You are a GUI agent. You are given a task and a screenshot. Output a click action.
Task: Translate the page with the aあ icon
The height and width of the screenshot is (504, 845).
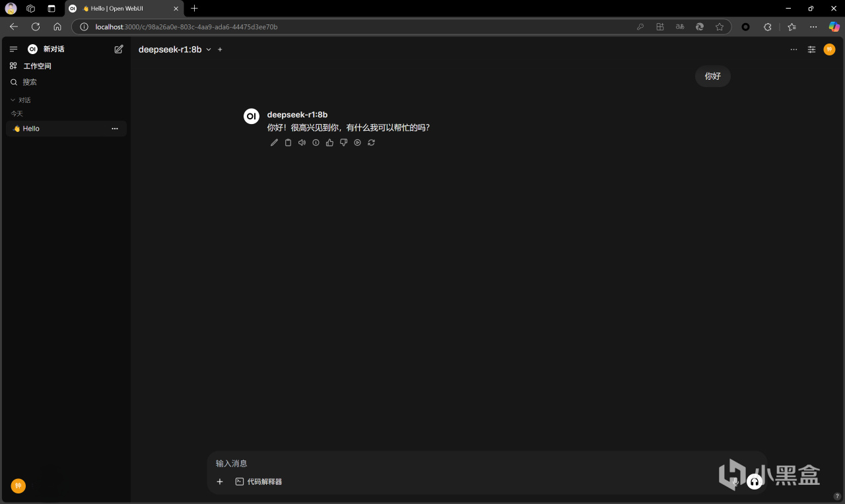(680, 27)
